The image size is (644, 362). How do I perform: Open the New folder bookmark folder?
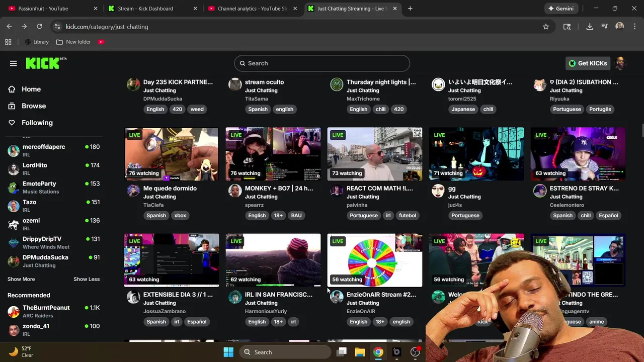(73, 42)
